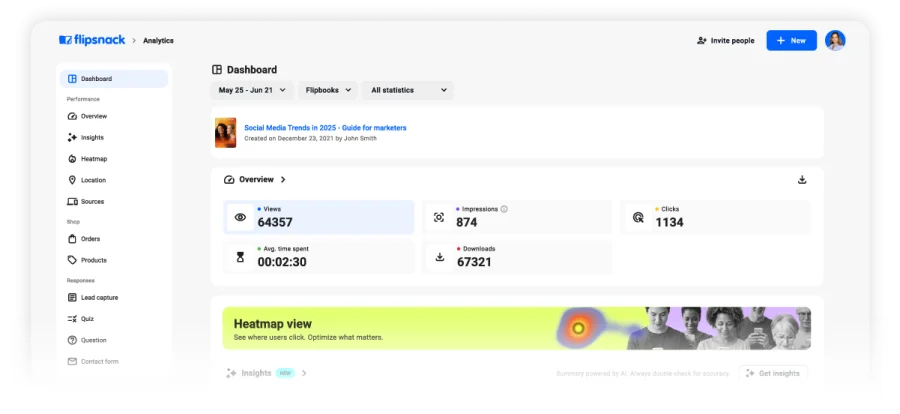The height and width of the screenshot is (414, 900).
Task: Click the Dashboard heading grid icon
Action: [217, 69]
